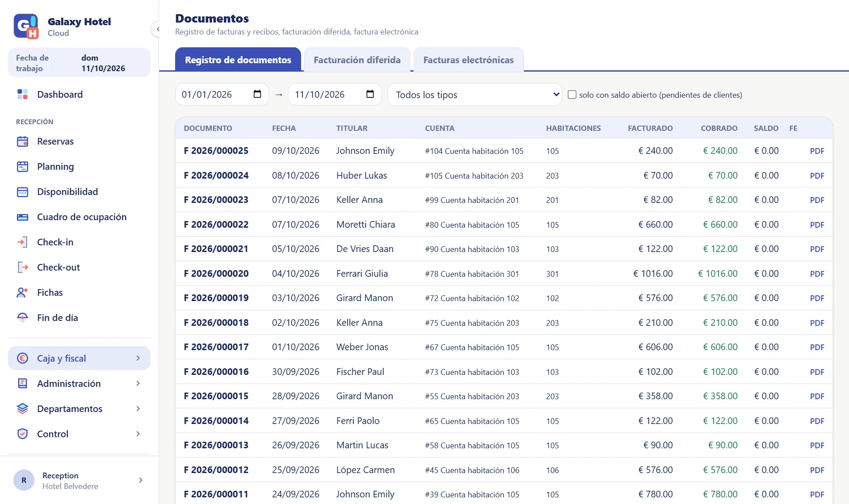Click document number F 2026/000022
The height and width of the screenshot is (504, 849).
click(216, 225)
